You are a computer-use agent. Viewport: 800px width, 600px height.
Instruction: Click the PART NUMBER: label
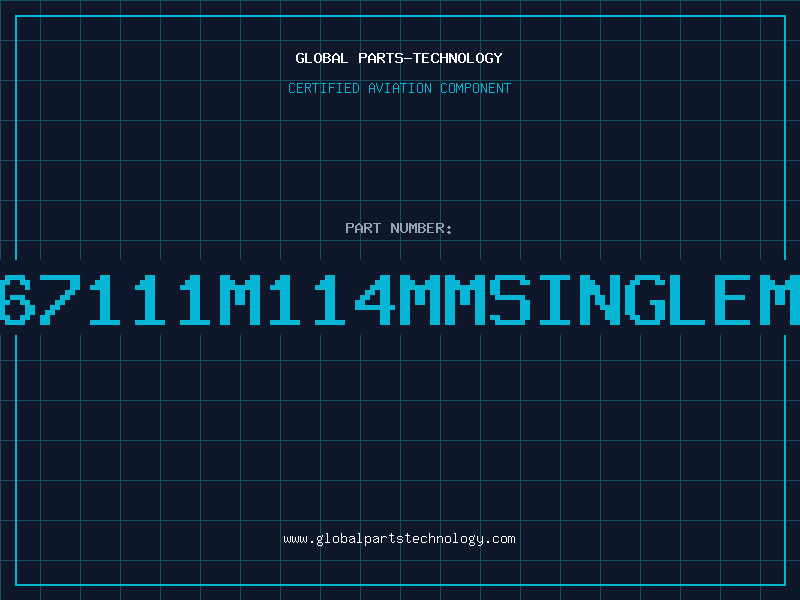click(x=398, y=228)
